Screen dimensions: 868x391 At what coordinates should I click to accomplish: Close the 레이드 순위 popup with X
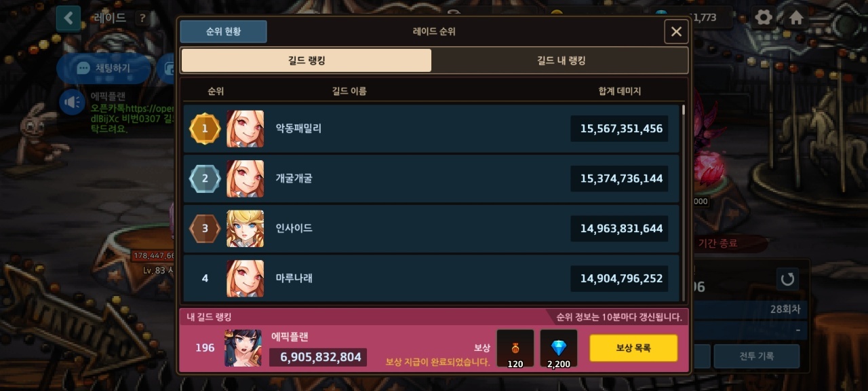pyautogui.click(x=676, y=32)
